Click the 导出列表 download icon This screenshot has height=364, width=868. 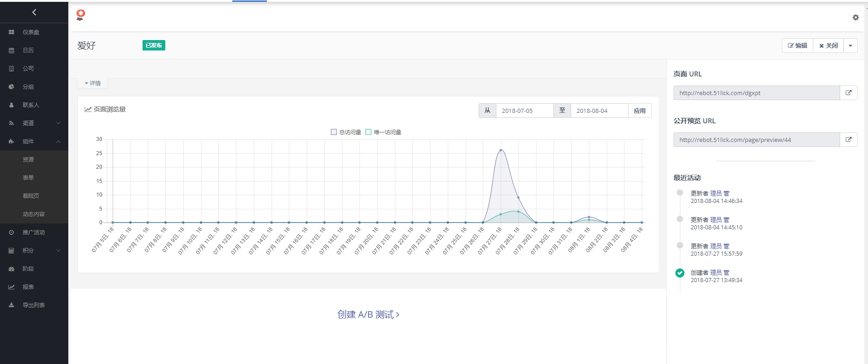[x=11, y=305]
